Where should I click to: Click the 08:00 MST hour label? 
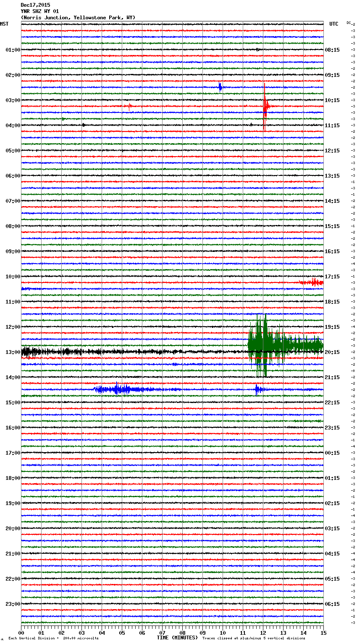pyautogui.click(x=13, y=226)
